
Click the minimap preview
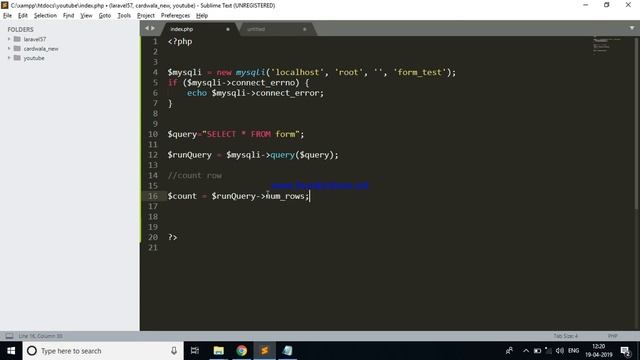(x=607, y=45)
